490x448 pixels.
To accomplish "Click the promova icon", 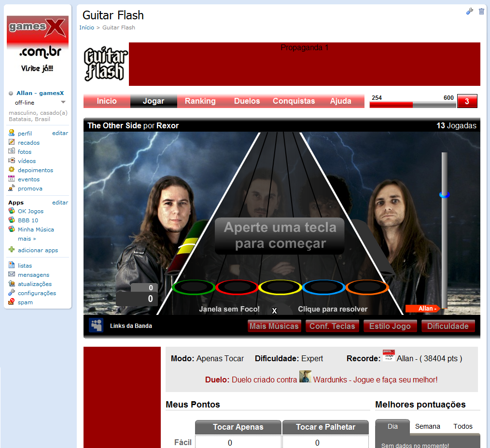I will pyautogui.click(x=12, y=188).
